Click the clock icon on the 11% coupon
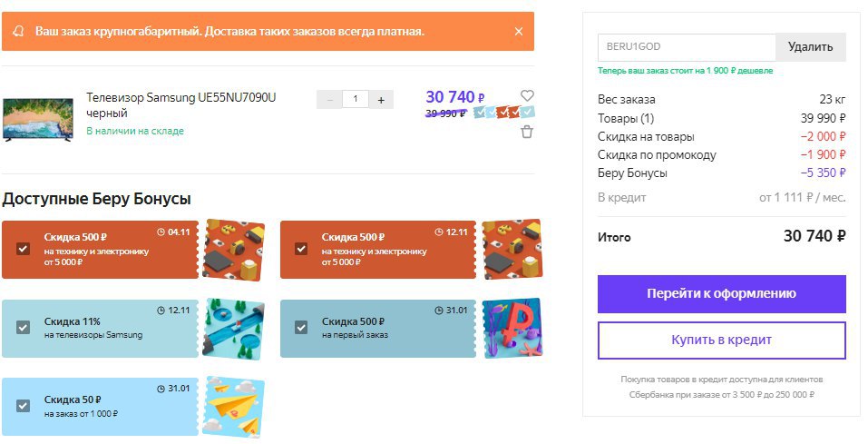 pyautogui.click(x=161, y=311)
